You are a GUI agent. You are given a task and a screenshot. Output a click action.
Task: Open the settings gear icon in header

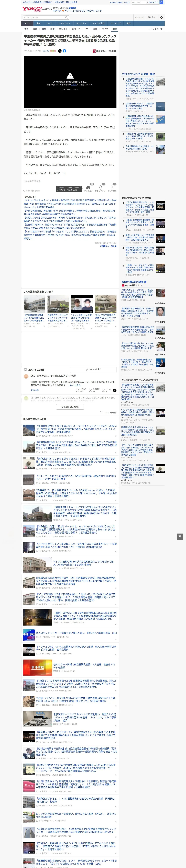click(x=161, y=18)
